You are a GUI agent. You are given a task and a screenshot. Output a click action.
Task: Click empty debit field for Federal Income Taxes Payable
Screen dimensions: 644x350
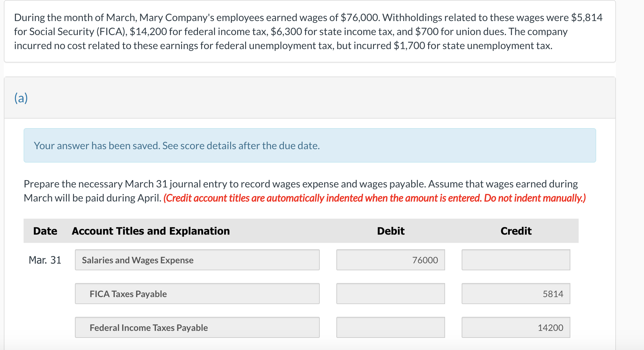click(391, 327)
